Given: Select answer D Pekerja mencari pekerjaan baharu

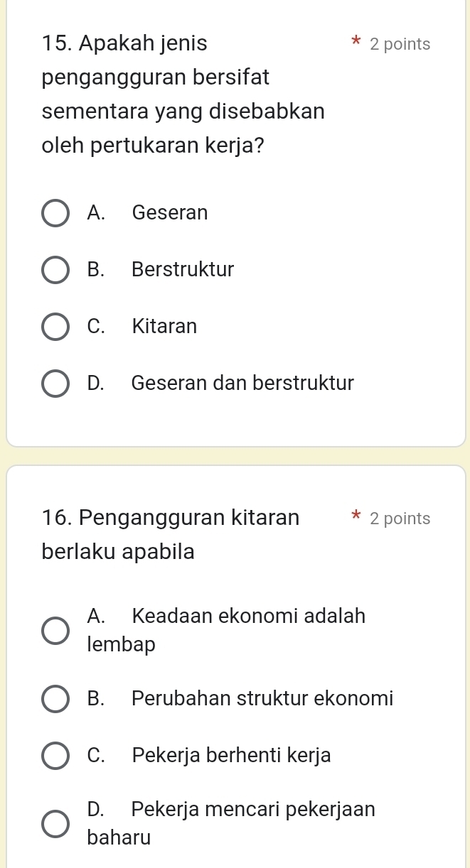Looking at the screenshot, I should 55,823.
